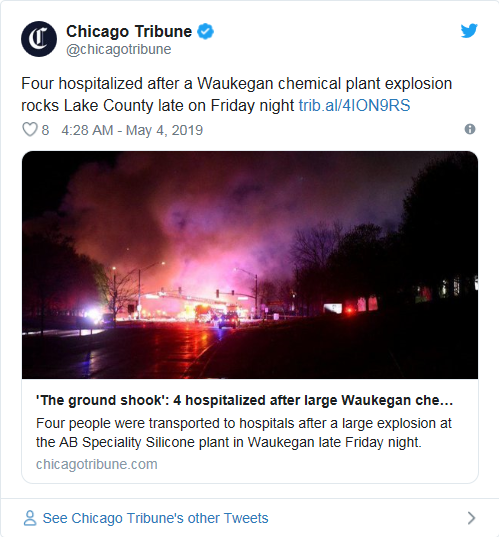
Task: Open the chicagotribune.com source link
Action: tap(97, 464)
